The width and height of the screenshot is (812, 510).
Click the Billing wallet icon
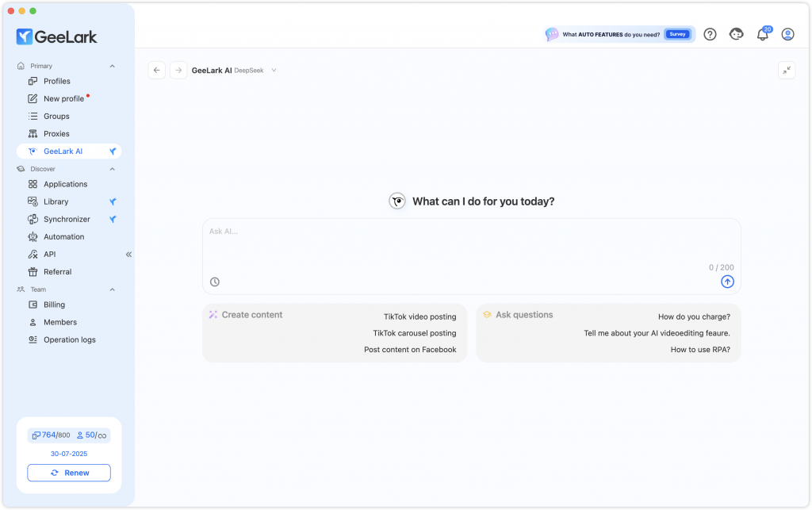[33, 305]
